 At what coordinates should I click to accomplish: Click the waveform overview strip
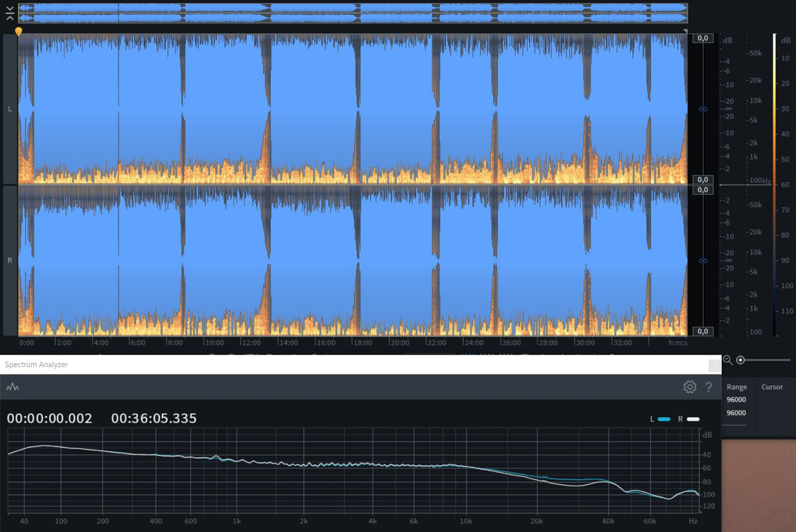(x=353, y=13)
